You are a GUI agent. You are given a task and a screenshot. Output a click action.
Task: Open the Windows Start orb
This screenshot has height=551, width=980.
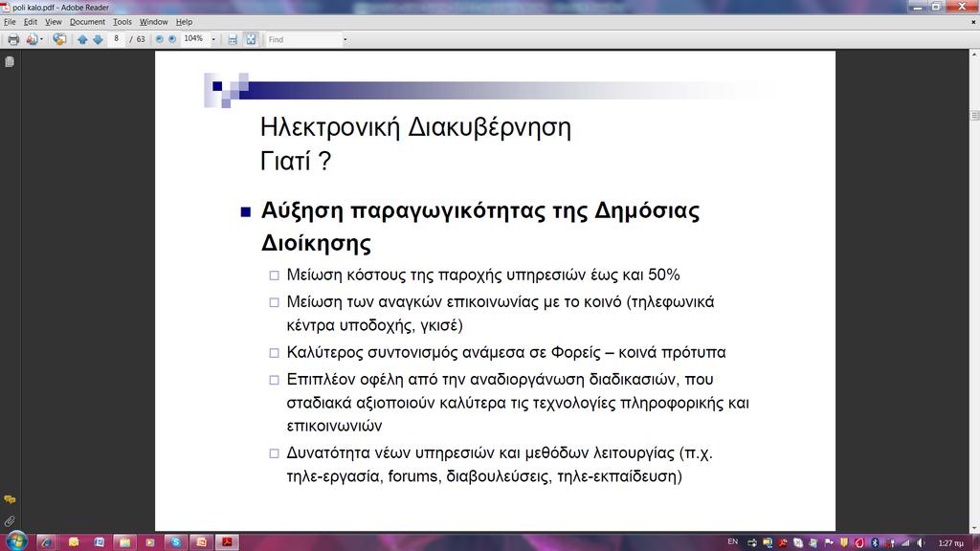pyautogui.click(x=15, y=541)
